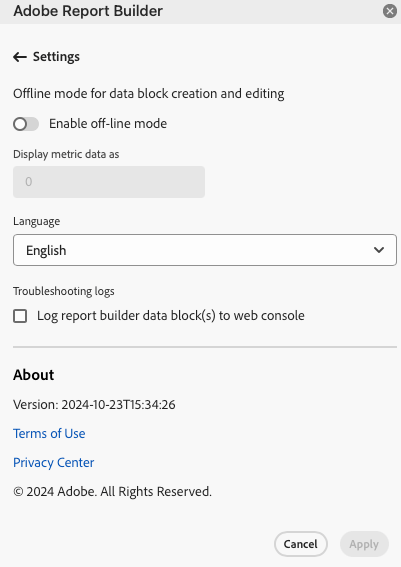Screen dimensions: 401x567
Task: Click Offline mode for data block text
Action: click(149, 94)
